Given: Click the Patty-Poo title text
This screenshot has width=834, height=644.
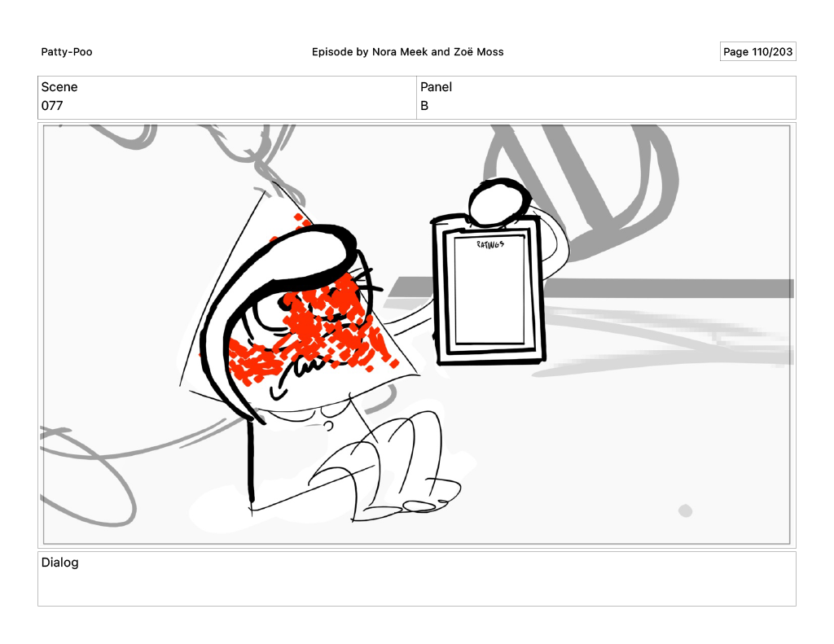Looking at the screenshot, I should click(67, 52).
